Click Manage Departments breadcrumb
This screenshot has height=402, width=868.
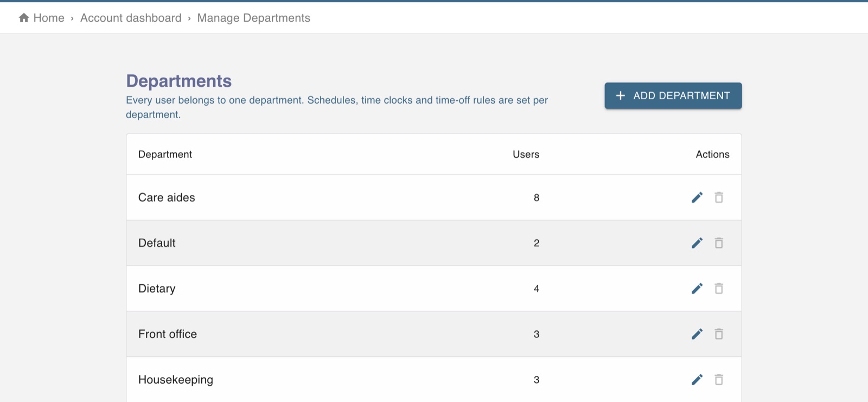(x=254, y=18)
